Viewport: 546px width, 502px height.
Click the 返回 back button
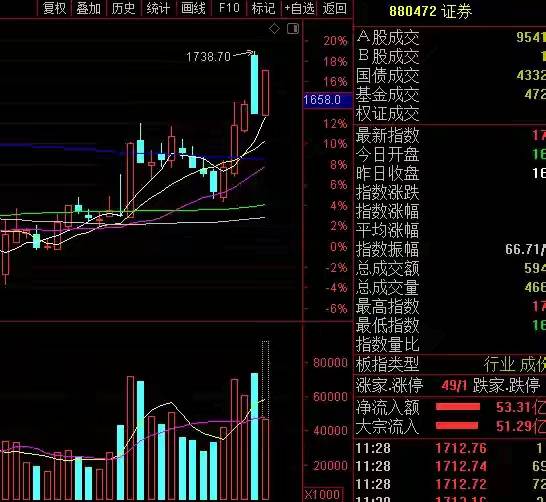(x=335, y=8)
